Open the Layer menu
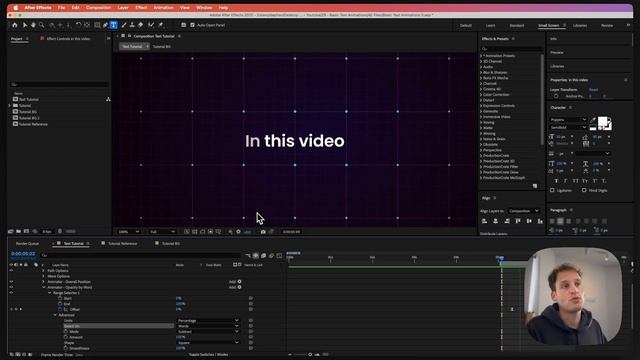This screenshot has height=360, width=640. (123, 7)
